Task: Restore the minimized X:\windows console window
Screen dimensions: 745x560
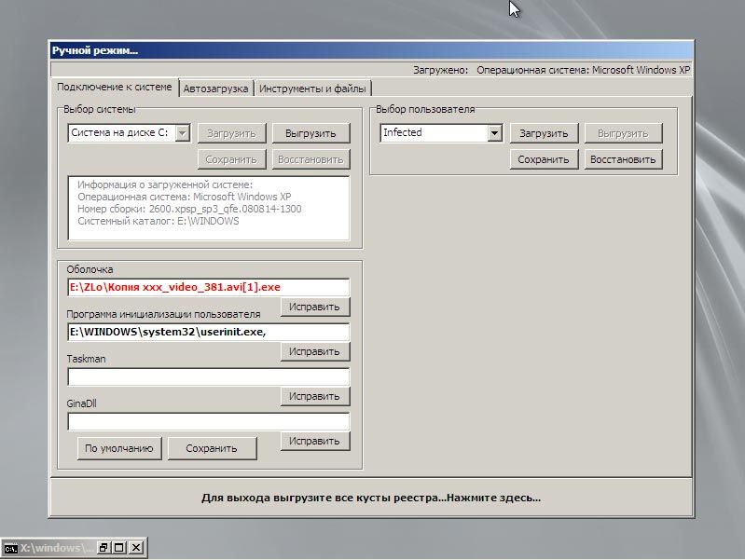Action: 104,548
